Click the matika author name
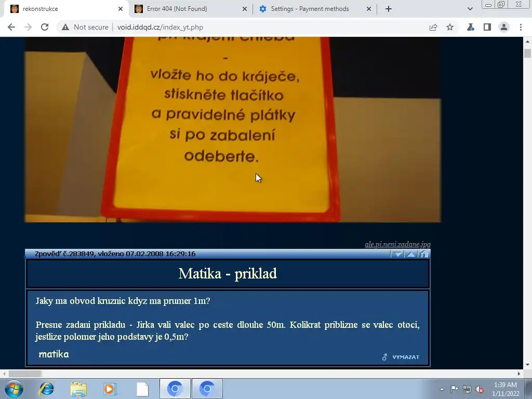The image size is (532, 399). pos(54,354)
